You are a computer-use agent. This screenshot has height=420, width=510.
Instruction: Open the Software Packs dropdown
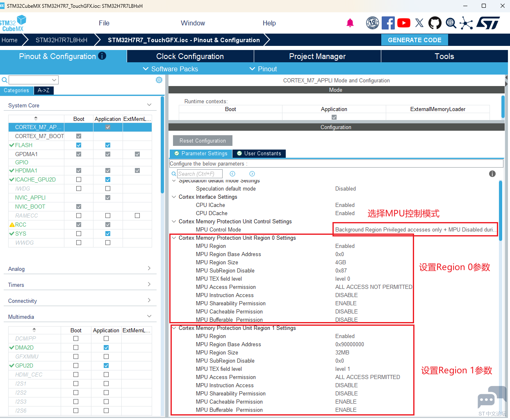170,69
